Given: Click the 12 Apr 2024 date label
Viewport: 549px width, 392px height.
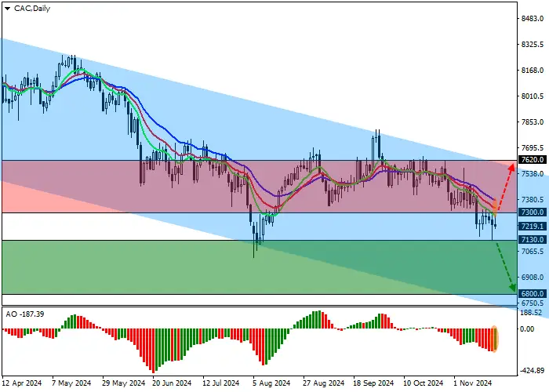Looking at the screenshot, I should [22, 383].
